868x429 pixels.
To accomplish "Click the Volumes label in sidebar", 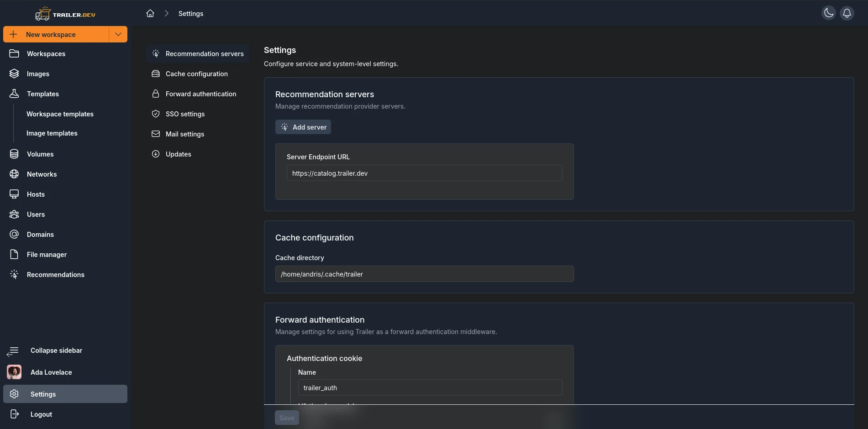I will (x=40, y=154).
